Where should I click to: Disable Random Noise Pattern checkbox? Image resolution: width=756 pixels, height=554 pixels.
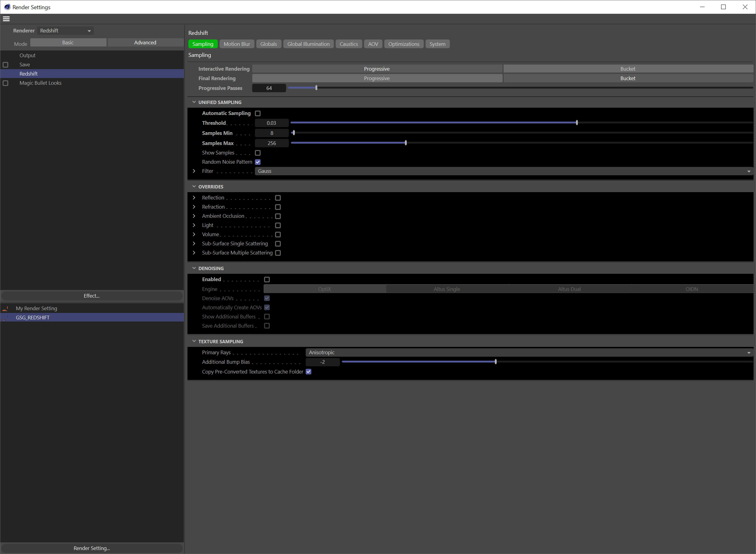click(258, 162)
